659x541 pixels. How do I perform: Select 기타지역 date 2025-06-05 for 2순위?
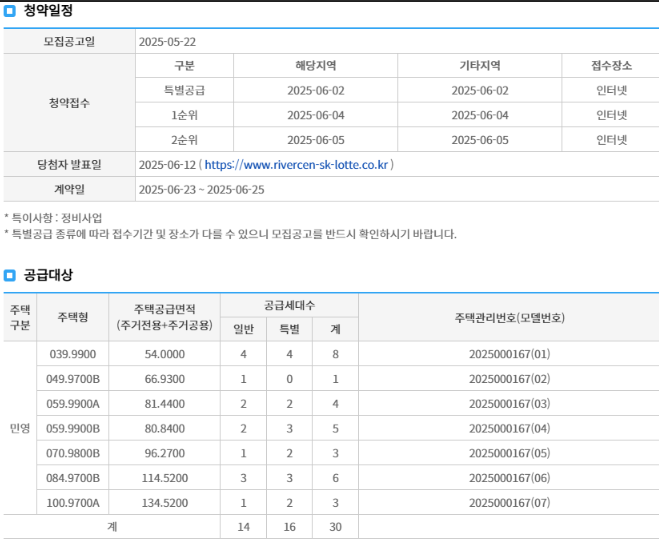coord(480,140)
